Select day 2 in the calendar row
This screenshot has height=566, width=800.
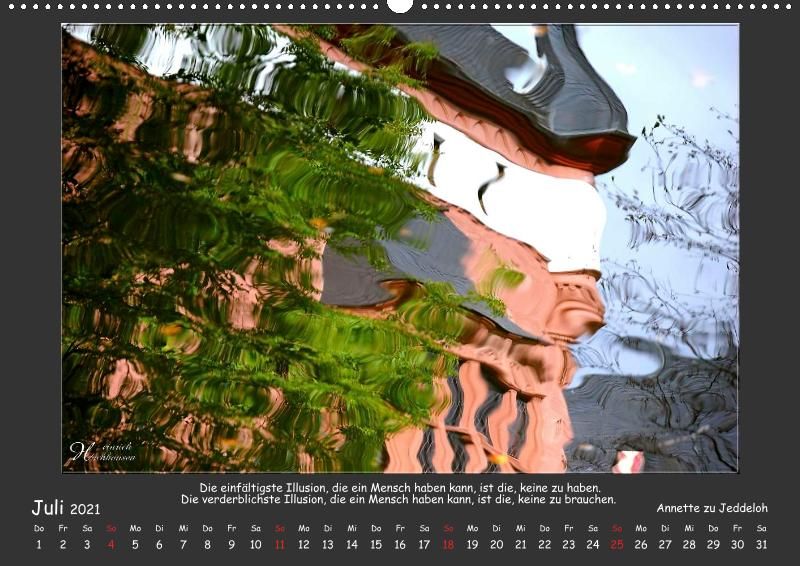point(63,545)
